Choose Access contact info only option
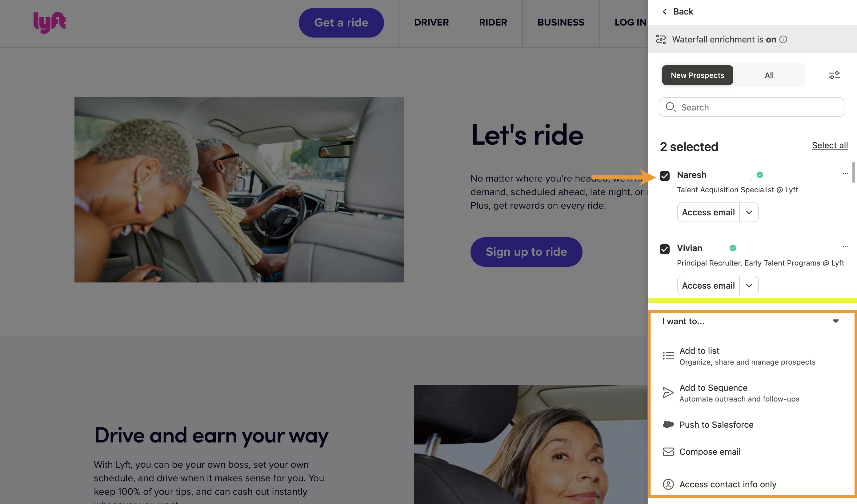The image size is (857, 504). tap(752, 484)
